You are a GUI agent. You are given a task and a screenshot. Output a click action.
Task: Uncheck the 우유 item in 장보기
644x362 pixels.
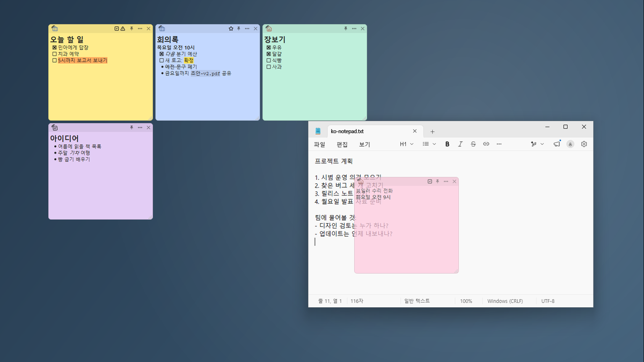(269, 48)
